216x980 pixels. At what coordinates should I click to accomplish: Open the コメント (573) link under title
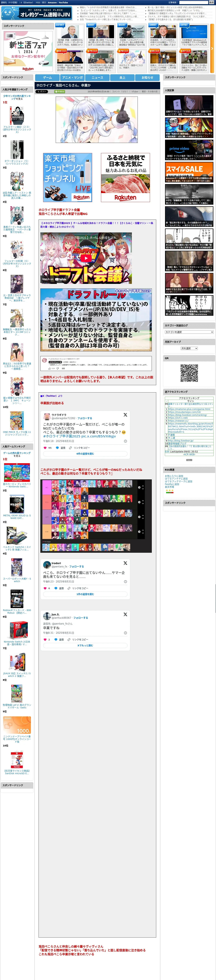120,92
